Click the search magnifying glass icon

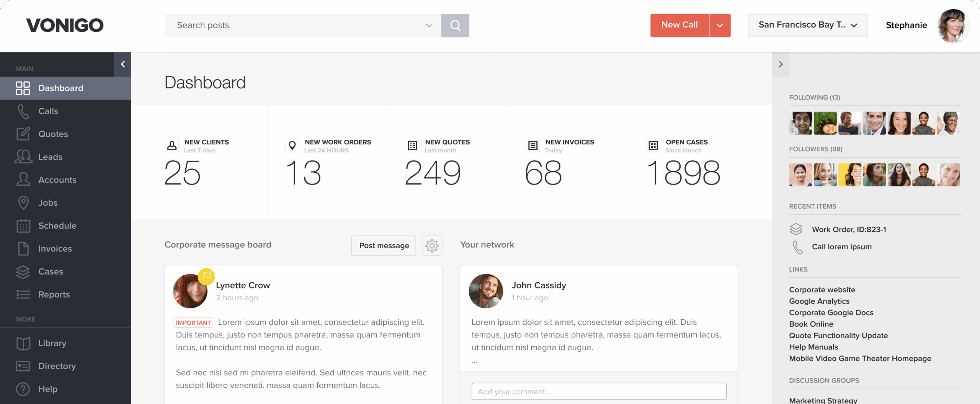coord(455,25)
